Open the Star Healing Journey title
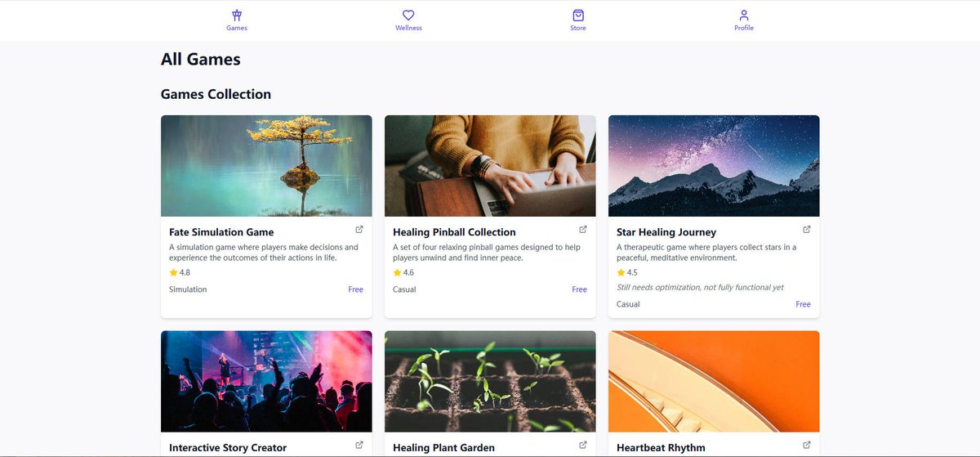980x457 pixels. click(666, 232)
